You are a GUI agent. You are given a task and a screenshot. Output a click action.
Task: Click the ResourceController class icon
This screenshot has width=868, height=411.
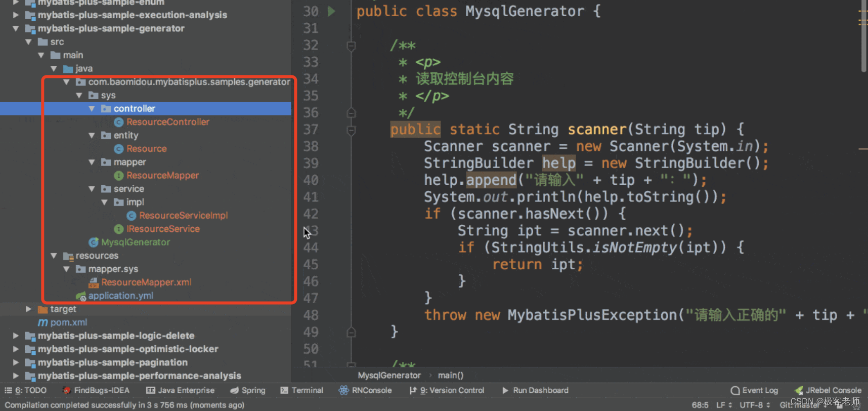[119, 122]
